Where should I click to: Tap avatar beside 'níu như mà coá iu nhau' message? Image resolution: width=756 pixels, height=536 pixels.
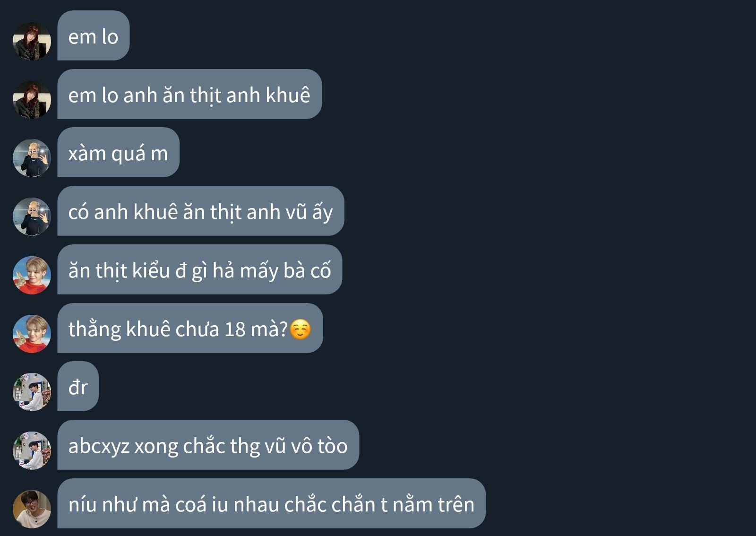click(32, 509)
